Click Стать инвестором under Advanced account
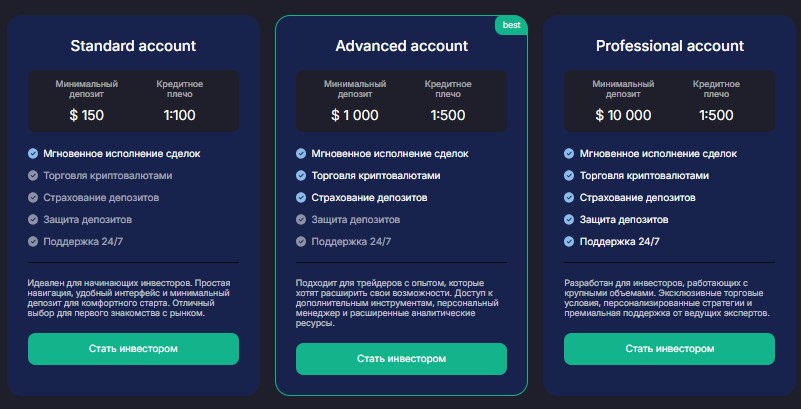 [x=402, y=359]
